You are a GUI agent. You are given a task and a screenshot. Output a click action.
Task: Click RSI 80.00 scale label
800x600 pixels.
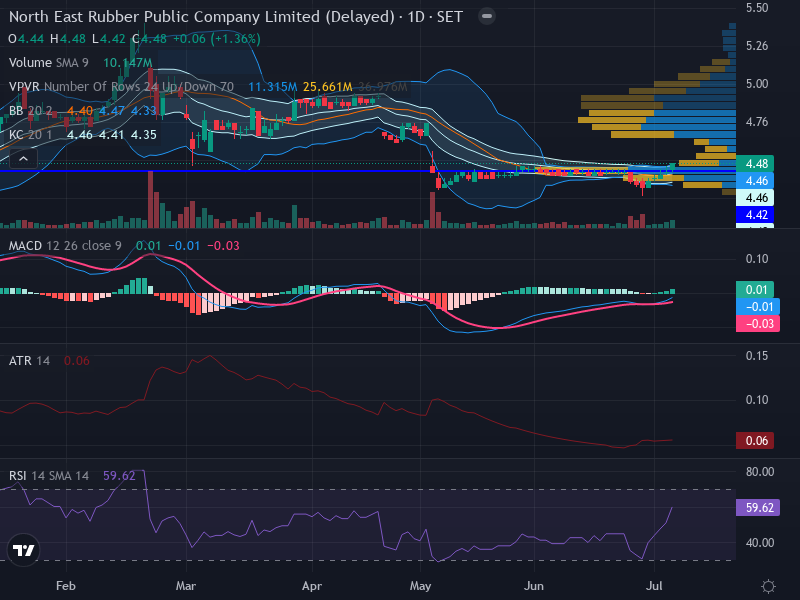pyautogui.click(x=760, y=472)
